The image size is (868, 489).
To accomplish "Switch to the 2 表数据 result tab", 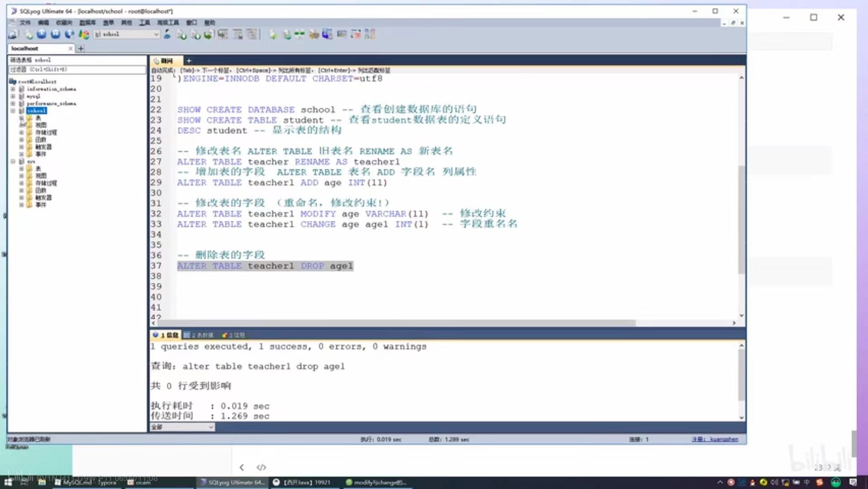I will coord(198,335).
